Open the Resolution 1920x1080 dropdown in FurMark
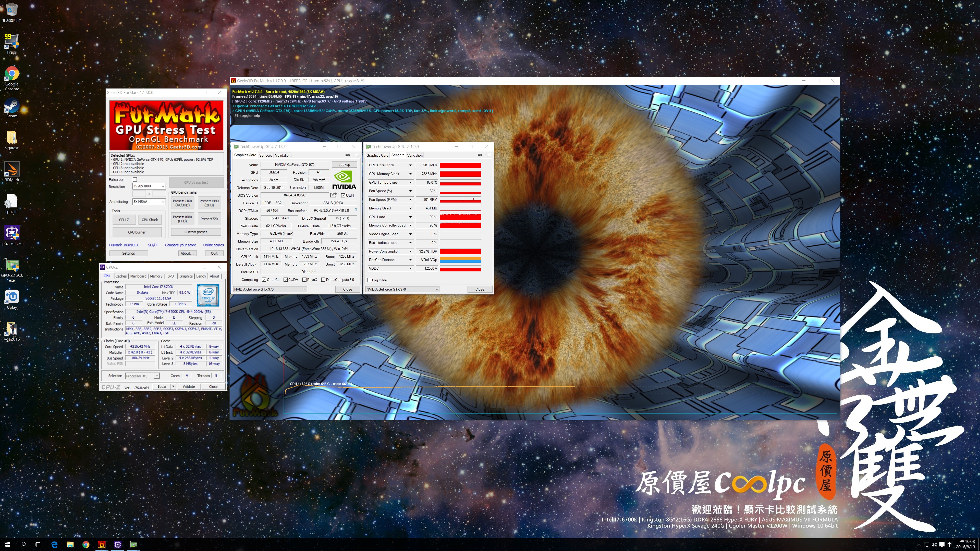980x551 pixels. [149, 186]
